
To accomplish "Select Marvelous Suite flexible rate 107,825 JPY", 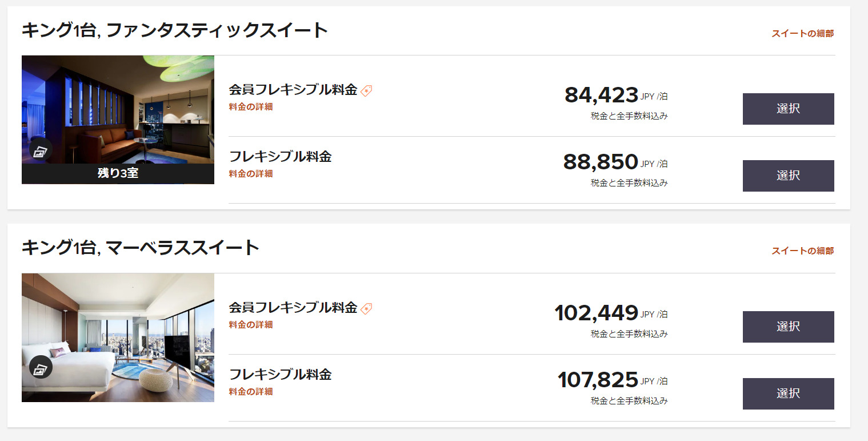I will pyautogui.click(x=788, y=394).
